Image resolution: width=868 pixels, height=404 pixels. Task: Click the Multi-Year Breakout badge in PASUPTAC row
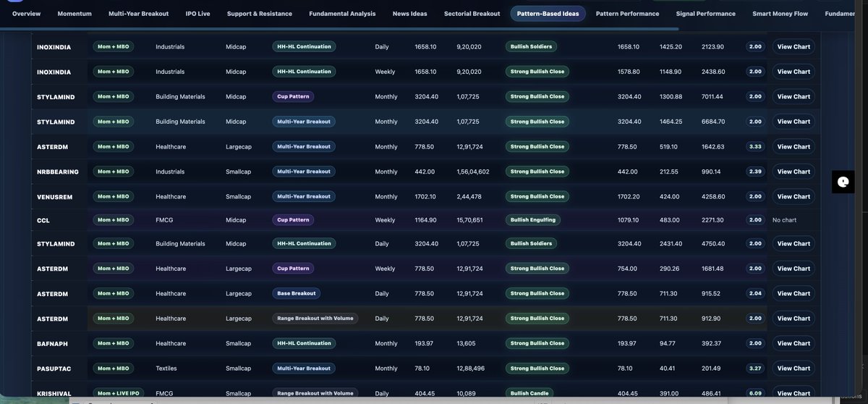[x=304, y=369]
